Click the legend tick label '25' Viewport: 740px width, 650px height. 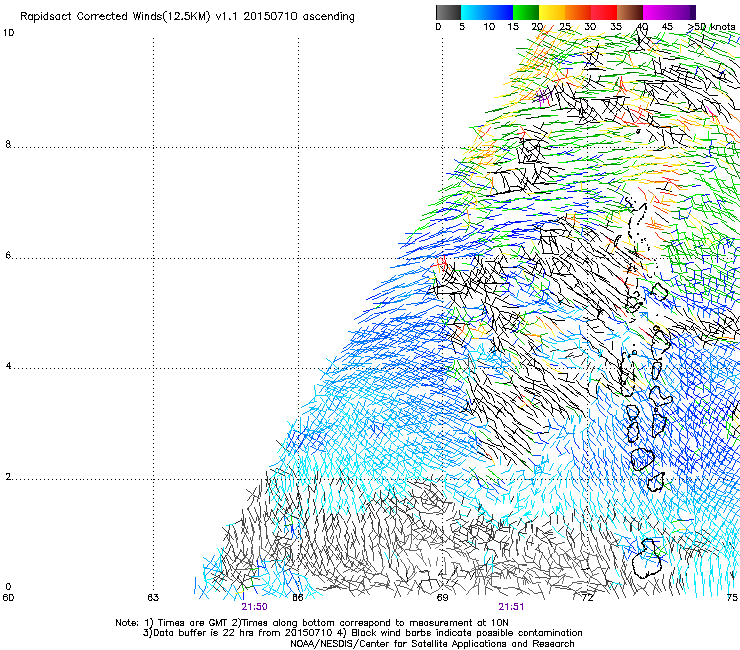click(565, 27)
